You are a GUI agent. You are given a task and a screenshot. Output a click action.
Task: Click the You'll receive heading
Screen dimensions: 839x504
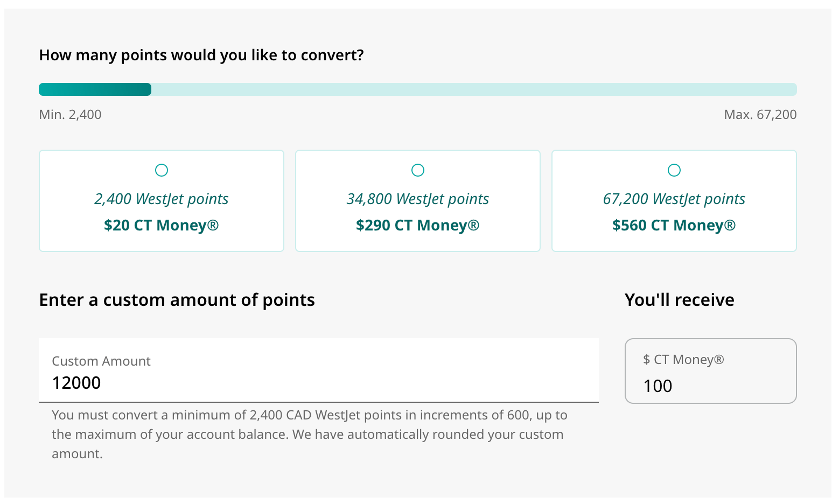click(679, 299)
